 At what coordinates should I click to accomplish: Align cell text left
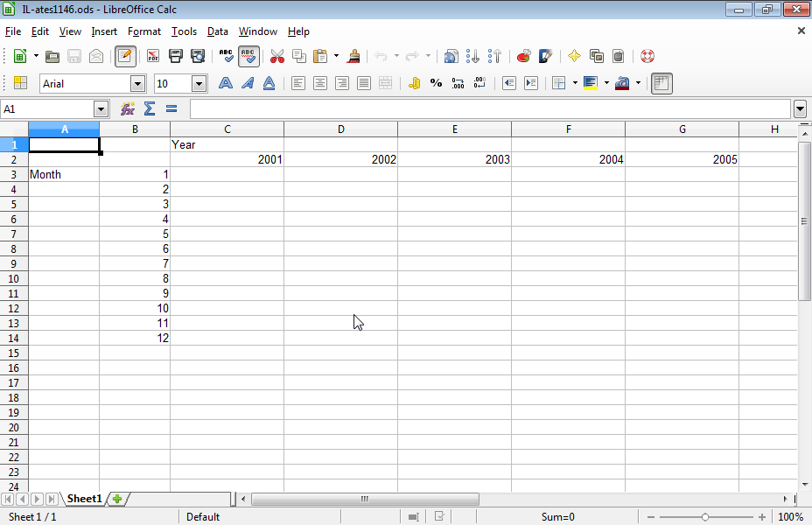click(298, 83)
